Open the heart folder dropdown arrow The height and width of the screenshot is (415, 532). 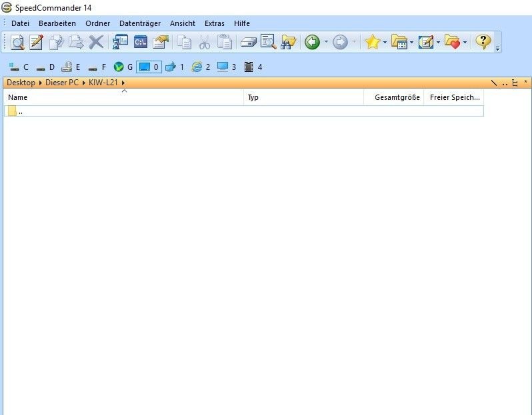coord(465,42)
